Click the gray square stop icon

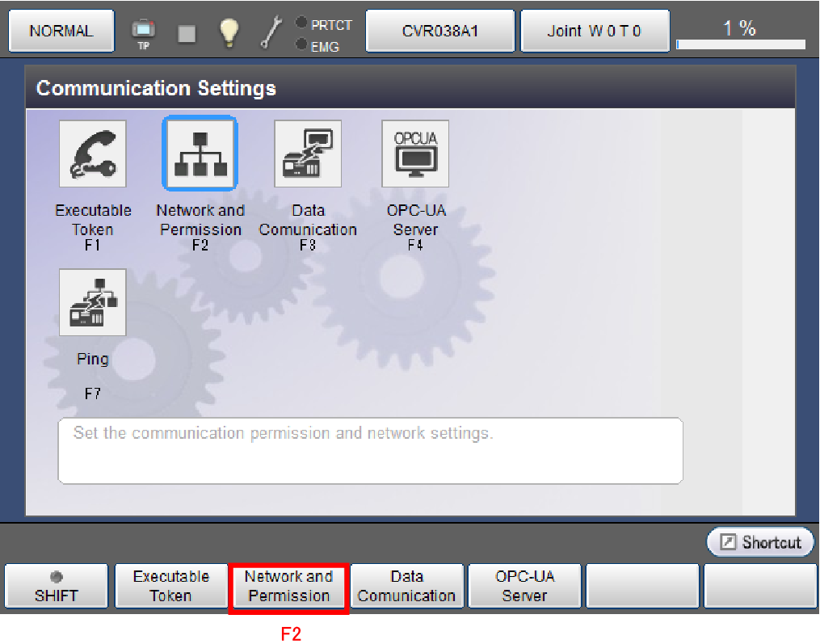(187, 32)
